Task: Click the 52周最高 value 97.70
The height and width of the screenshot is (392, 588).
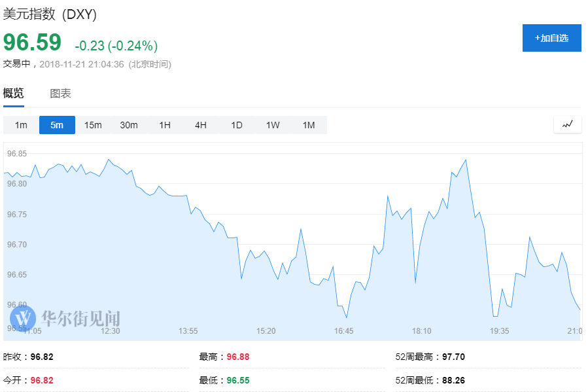Action: point(453,357)
